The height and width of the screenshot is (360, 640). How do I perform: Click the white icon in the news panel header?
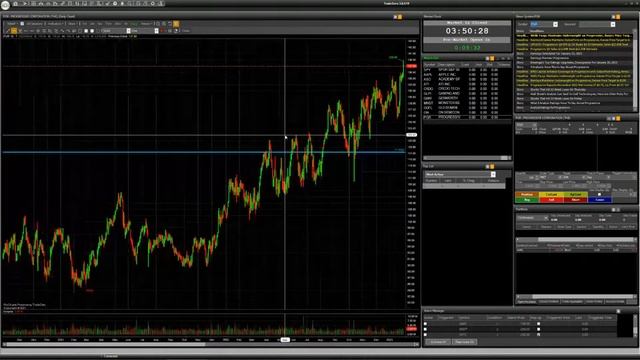[613, 17]
